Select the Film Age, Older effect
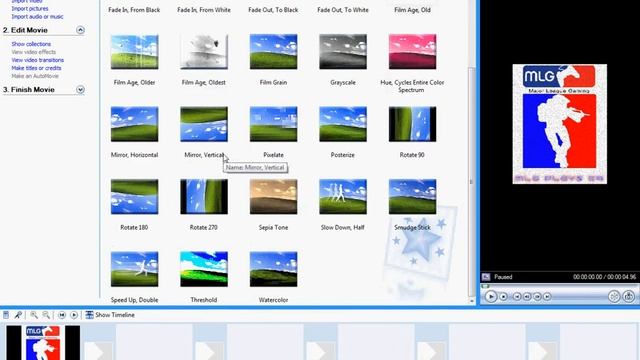 tap(134, 52)
